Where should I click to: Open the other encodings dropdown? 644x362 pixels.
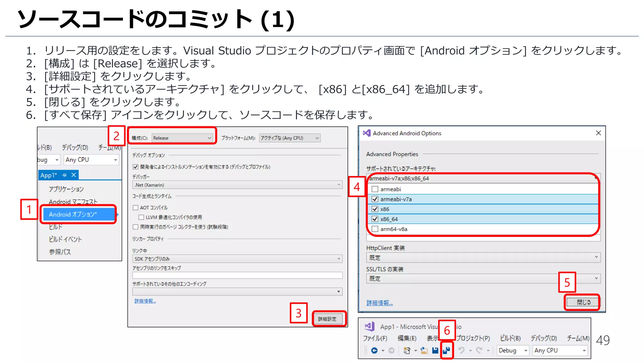pyautogui.click(x=237, y=292)
